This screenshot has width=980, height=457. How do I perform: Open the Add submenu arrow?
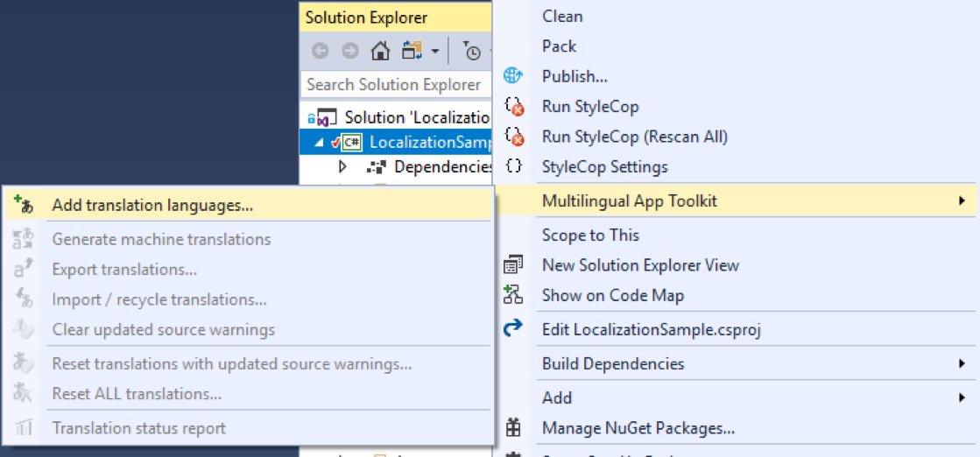962,397
